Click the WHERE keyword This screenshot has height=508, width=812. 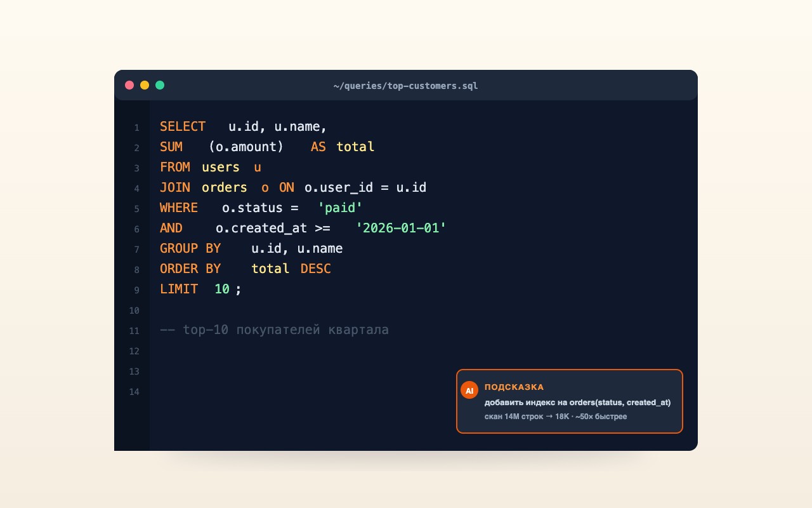179,208
